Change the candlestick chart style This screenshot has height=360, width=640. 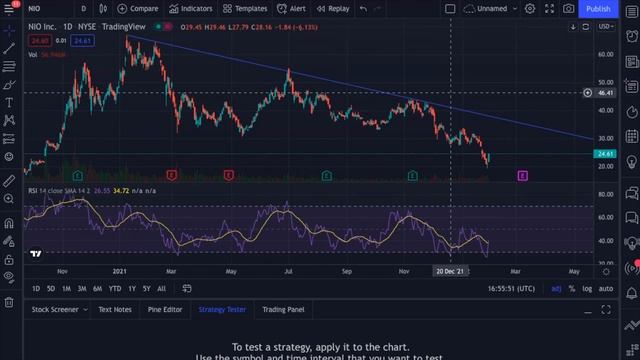pos(103,9)
